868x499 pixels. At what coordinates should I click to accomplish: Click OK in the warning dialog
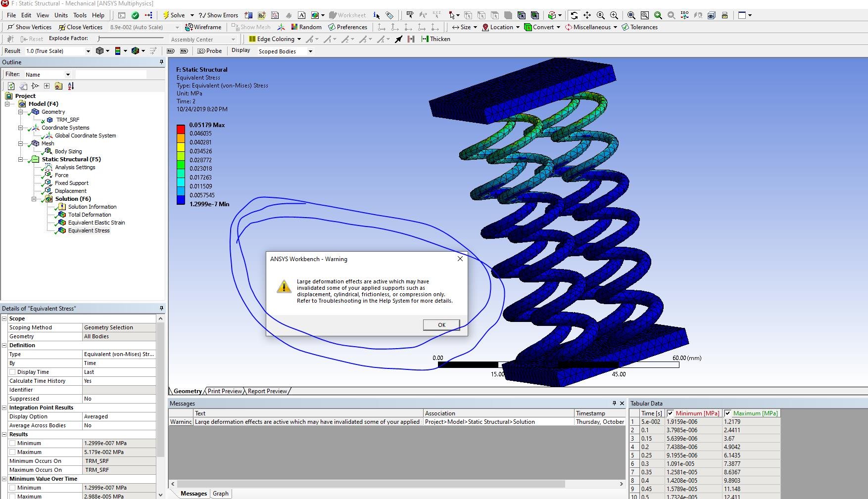click(x=441, y=325)
